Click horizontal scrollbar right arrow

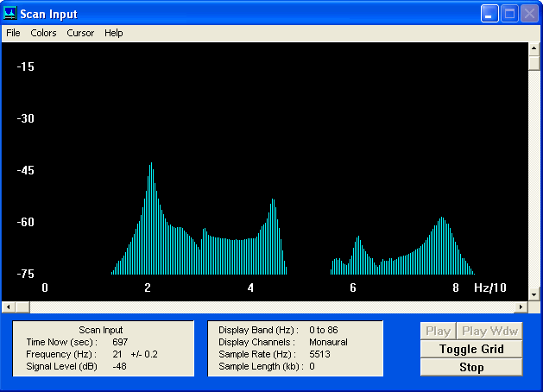(521, 307)
